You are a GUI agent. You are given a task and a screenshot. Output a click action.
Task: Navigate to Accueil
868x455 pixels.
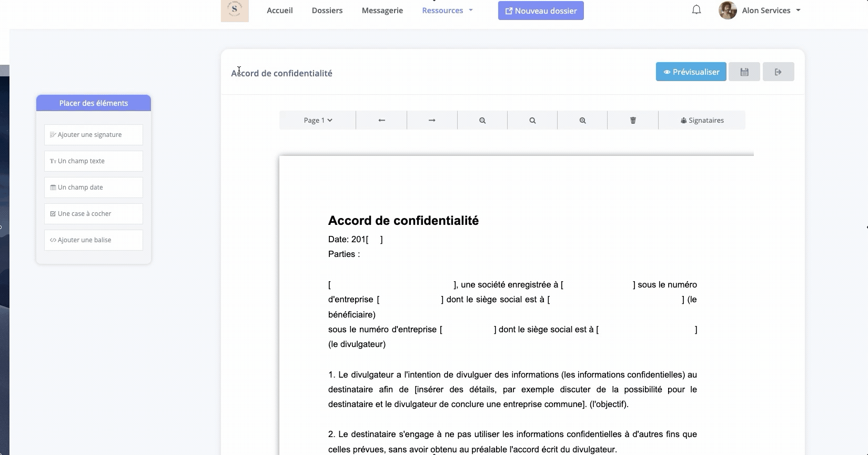(280, 11)
